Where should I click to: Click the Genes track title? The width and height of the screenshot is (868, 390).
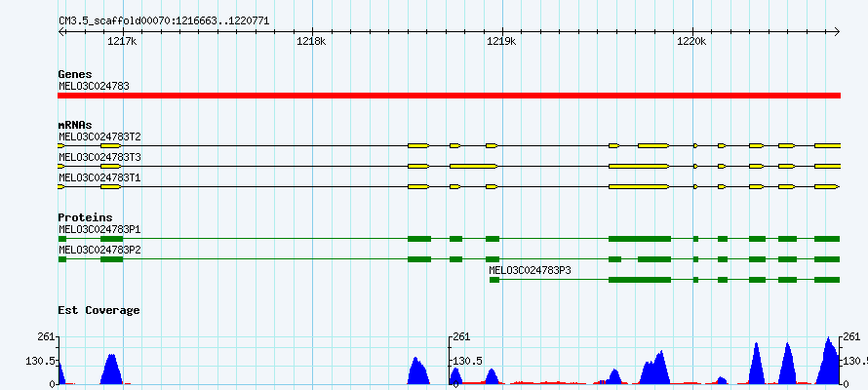[x=75, y=74]
